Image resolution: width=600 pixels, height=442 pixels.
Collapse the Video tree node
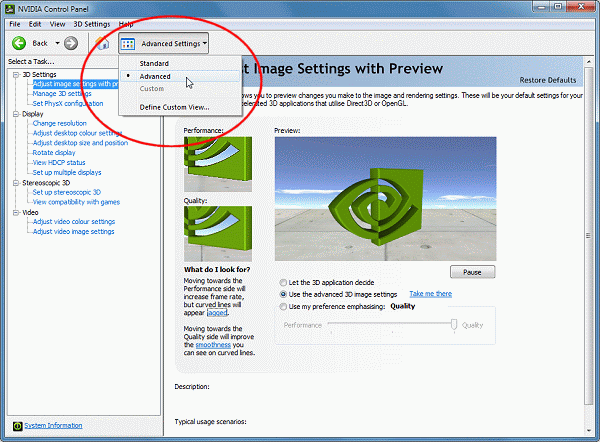click(16, 212)
